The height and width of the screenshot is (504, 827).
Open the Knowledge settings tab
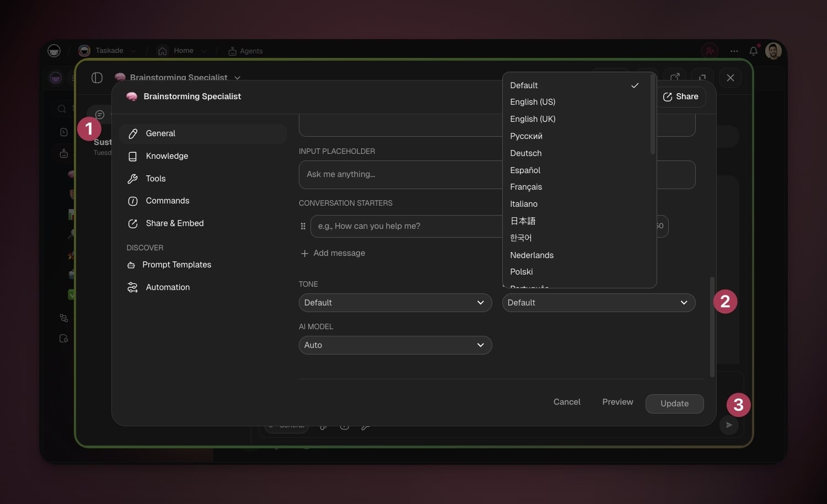pyautogui.click(x=167, y=156)
